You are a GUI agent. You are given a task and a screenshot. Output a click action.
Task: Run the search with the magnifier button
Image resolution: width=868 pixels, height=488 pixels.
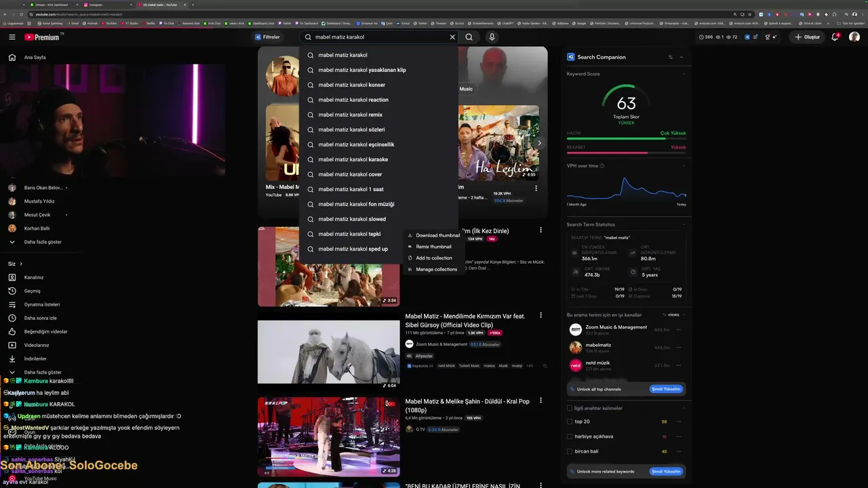(469, 37)
